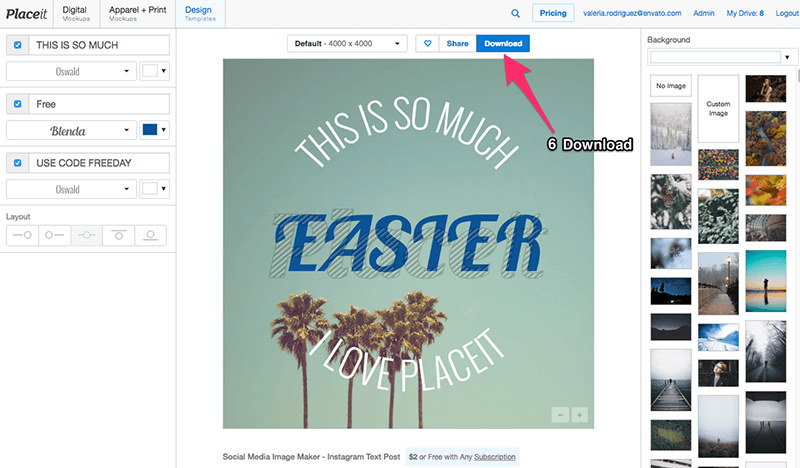The width and height of the screenshot is (800, 468).
Task: Select top circle layout icon
Action: (118, 235)
